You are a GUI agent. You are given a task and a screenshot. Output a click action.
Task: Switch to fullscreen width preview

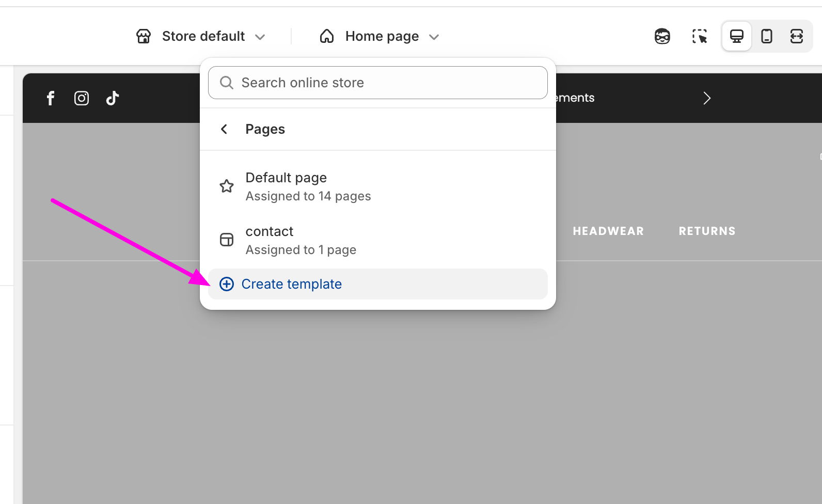[797, 36]
